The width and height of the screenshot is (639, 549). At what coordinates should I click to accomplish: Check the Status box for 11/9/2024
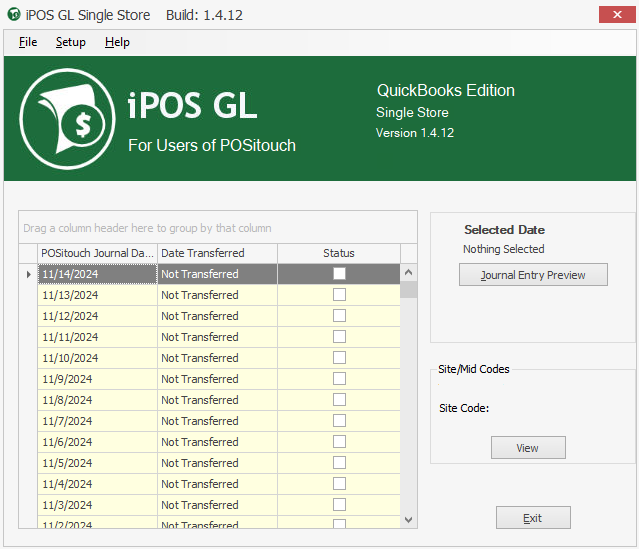339,379
